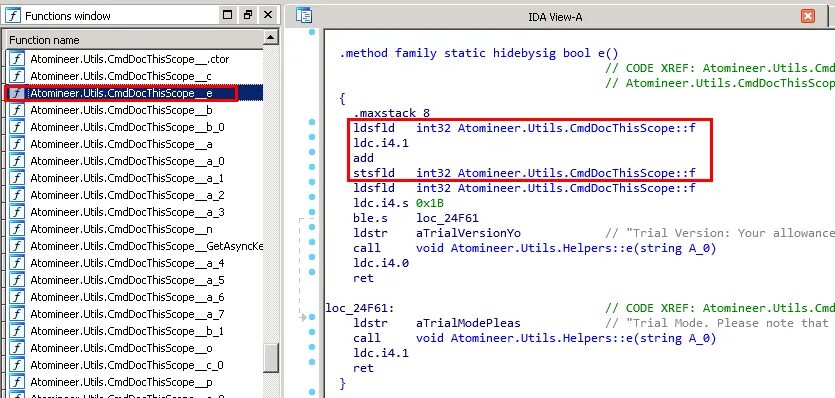The height and width of the screenshot is (398, 835).
Task: Switch to the IDA View-A tab
Action: pos(555,17)
